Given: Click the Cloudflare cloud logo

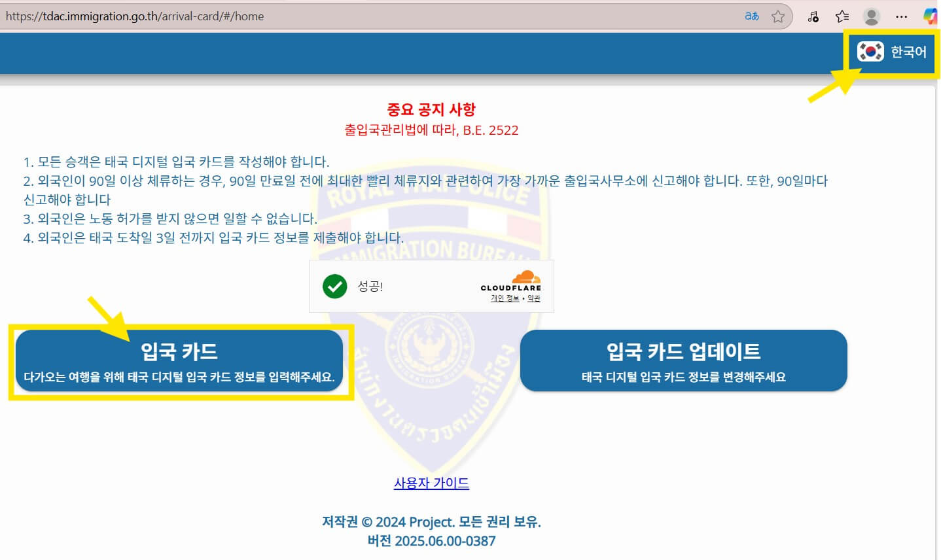Looking at the screenshot, I should (x=527, y=278).
